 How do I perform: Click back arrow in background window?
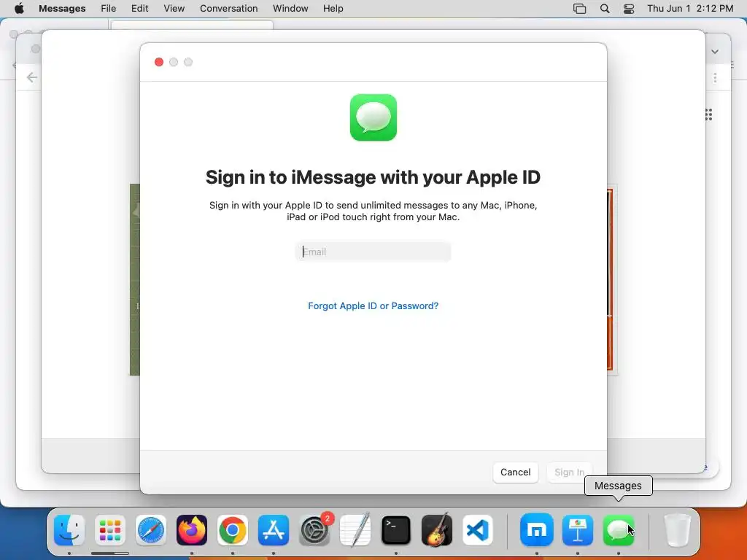point(32,77)
